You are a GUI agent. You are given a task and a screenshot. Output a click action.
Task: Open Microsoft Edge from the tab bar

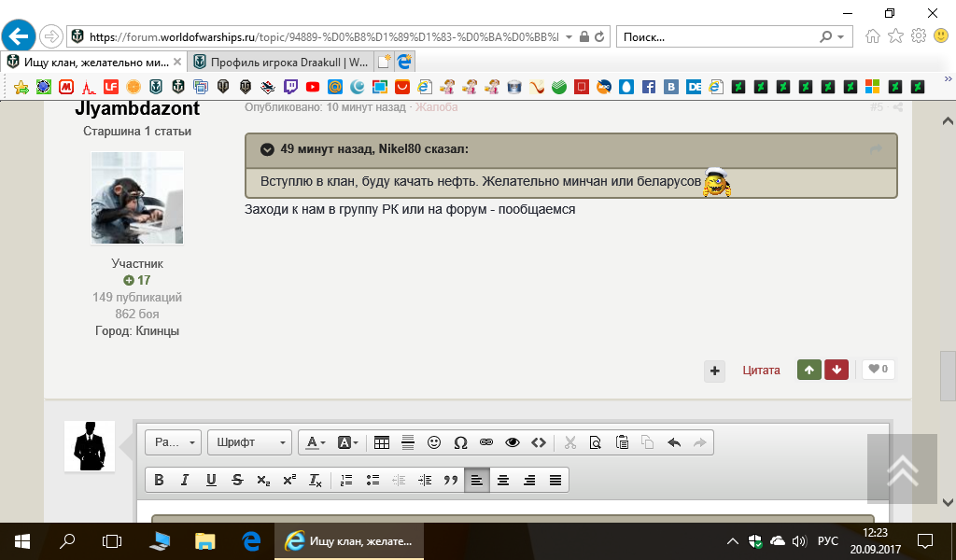[405, 63]
